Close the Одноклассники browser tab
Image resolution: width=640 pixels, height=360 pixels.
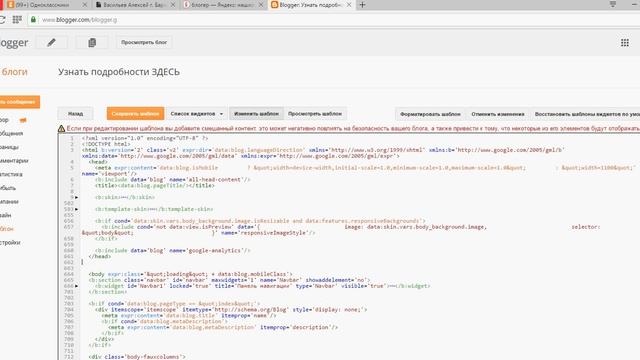[x=84, y=5]
